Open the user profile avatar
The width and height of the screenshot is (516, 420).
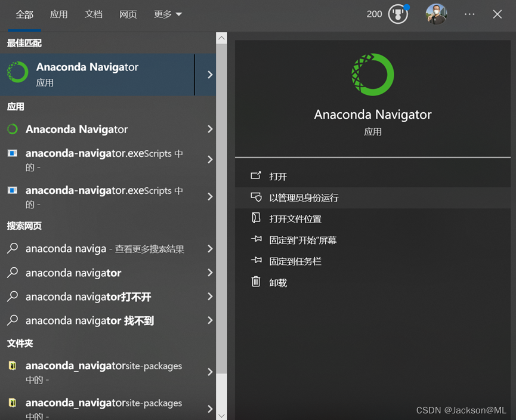[x=436, y=14]
